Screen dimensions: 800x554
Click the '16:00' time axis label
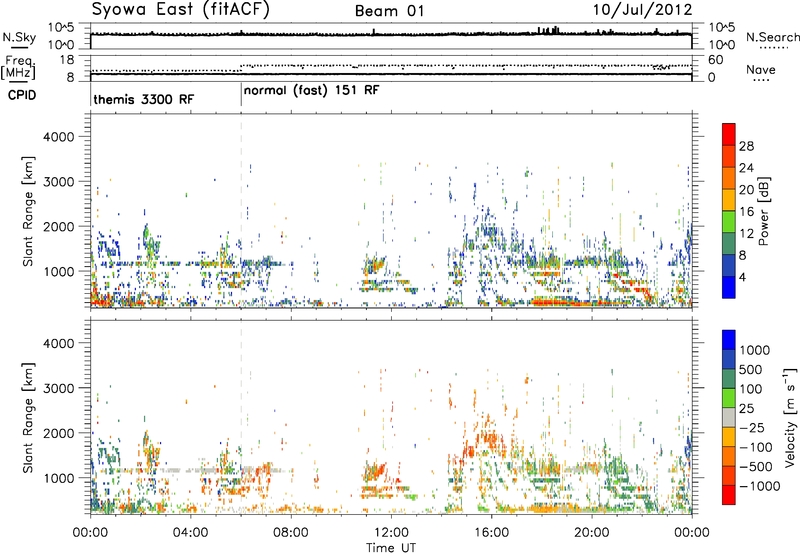tap(492, 533)
